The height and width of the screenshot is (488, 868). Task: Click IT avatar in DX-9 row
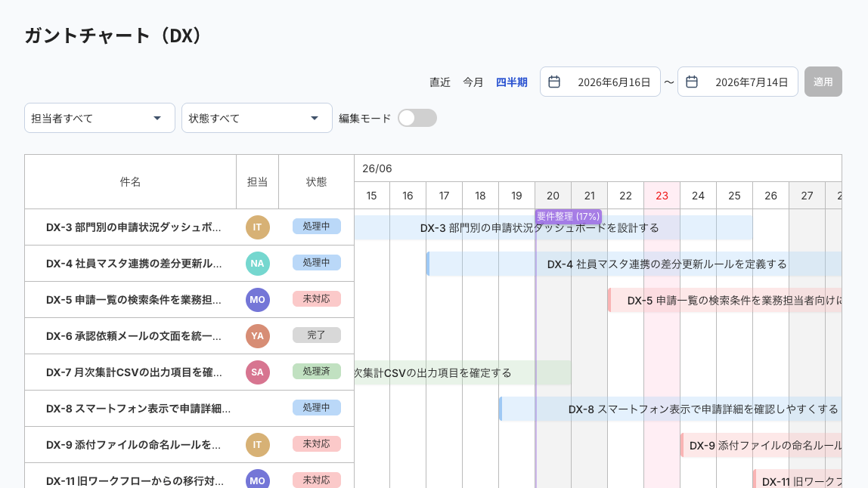coord(257,445)
